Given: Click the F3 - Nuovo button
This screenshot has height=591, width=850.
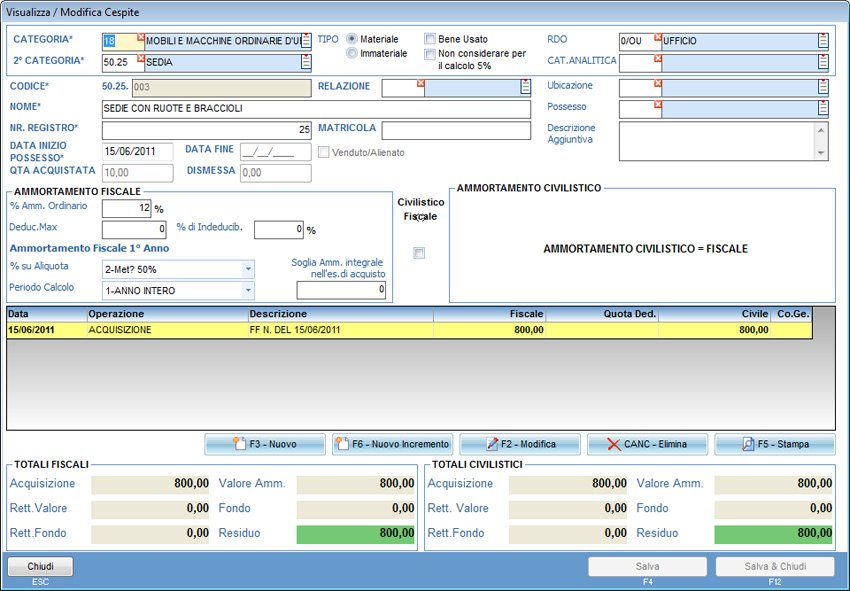Looking at the screenshot, I should (x=265, y=444).
